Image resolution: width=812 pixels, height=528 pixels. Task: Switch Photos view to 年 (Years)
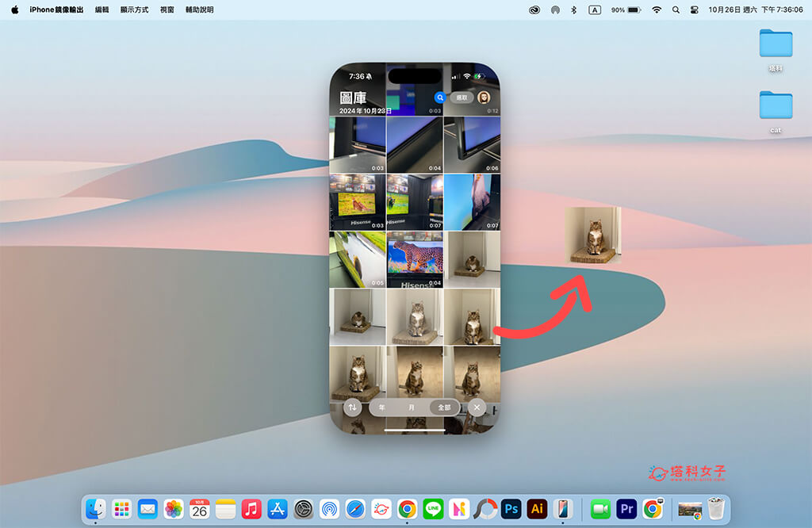pos(382,407)
